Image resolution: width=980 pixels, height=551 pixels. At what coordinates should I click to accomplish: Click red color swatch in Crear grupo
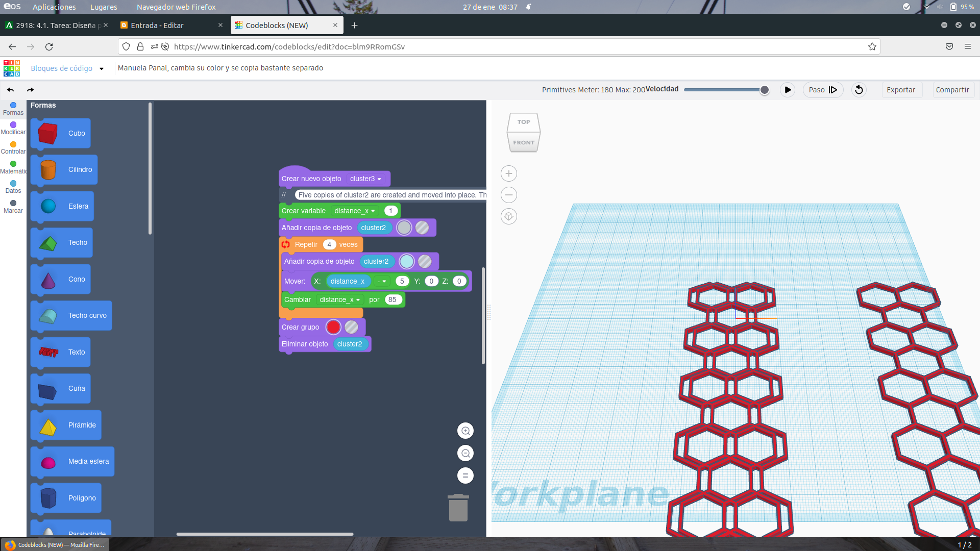tap(333, 327)
